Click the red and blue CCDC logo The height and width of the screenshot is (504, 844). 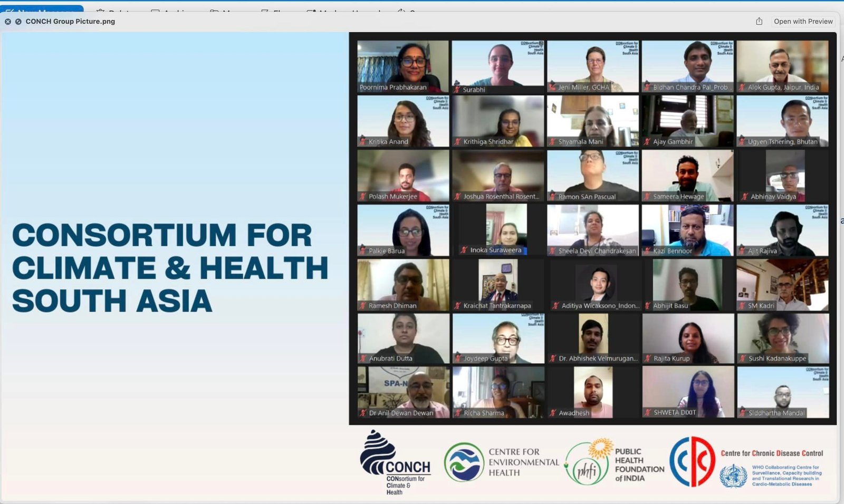click(692, 461)
